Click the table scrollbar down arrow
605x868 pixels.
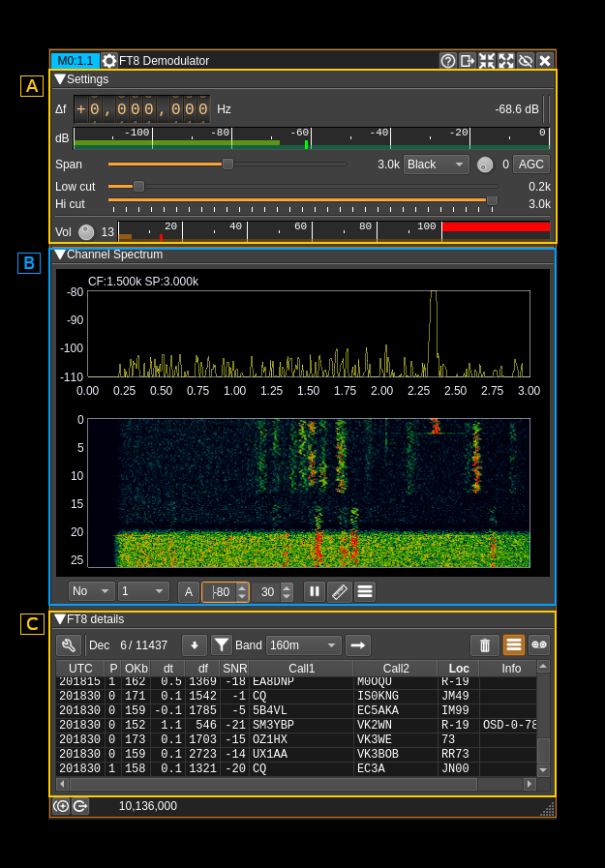click(543, 770)
